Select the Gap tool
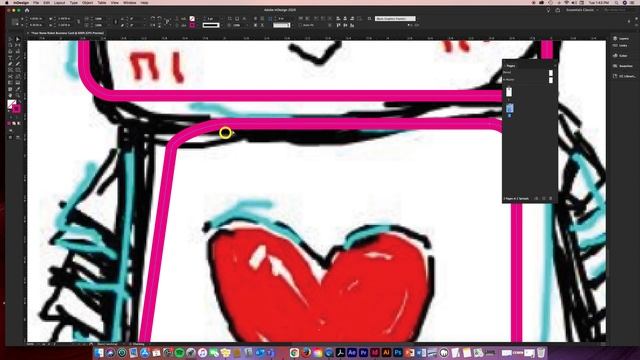 (x=18, y=46)
